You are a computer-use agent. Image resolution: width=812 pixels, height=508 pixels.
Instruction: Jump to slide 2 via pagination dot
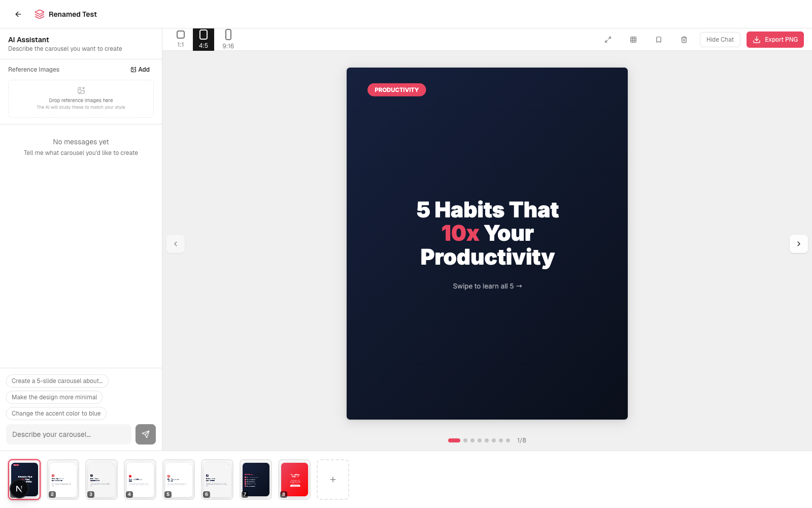point(465,440)
